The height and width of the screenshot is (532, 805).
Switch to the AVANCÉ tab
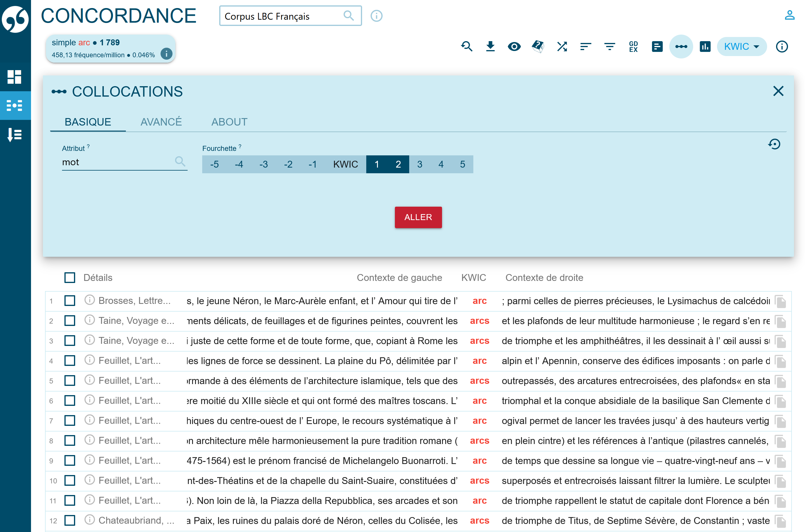[161, 122]
